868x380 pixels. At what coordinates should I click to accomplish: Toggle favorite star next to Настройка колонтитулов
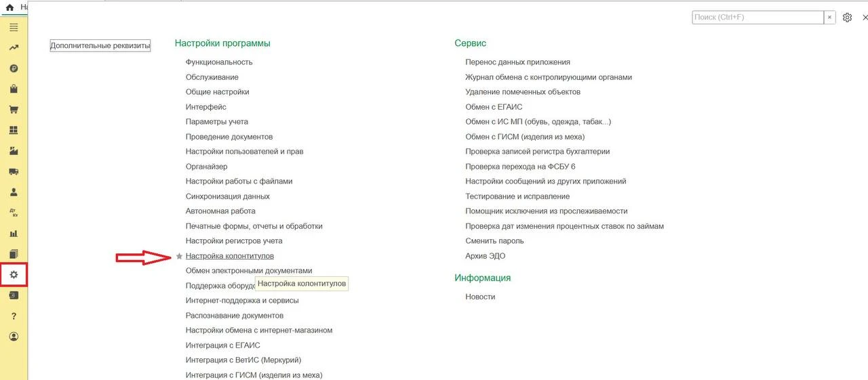point(179,256)
